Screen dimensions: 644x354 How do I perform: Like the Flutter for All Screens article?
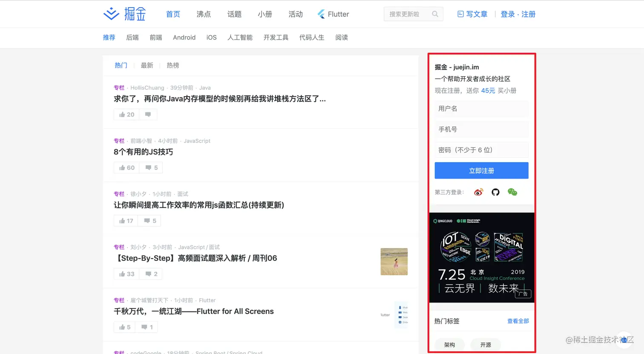point(125,327)
